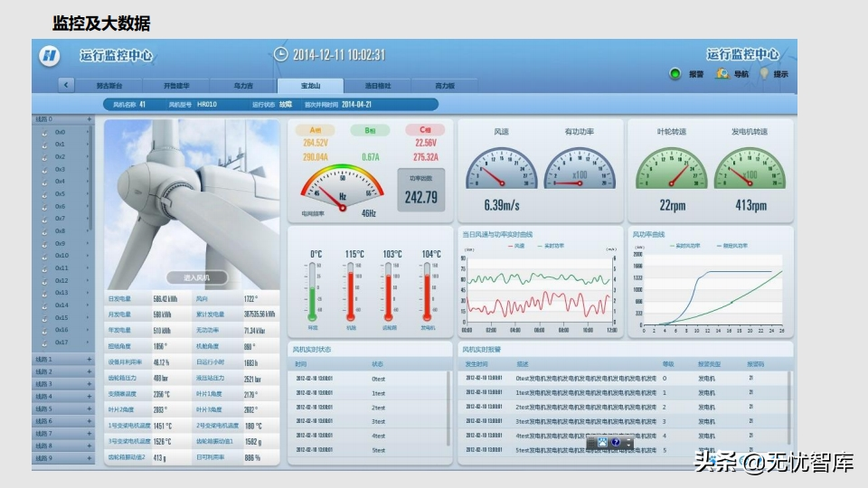Click the turbine icon beside 0x3
868x488 pixels.
[x=44, y=169]
